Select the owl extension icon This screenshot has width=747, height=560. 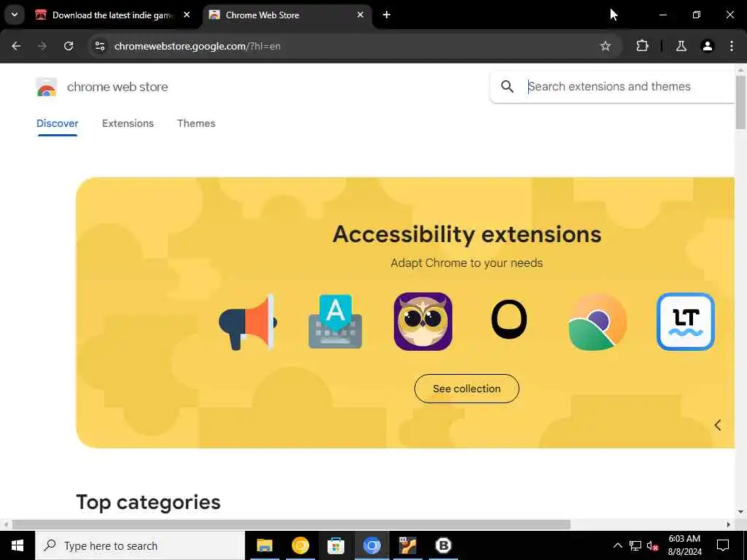(423, 322)
